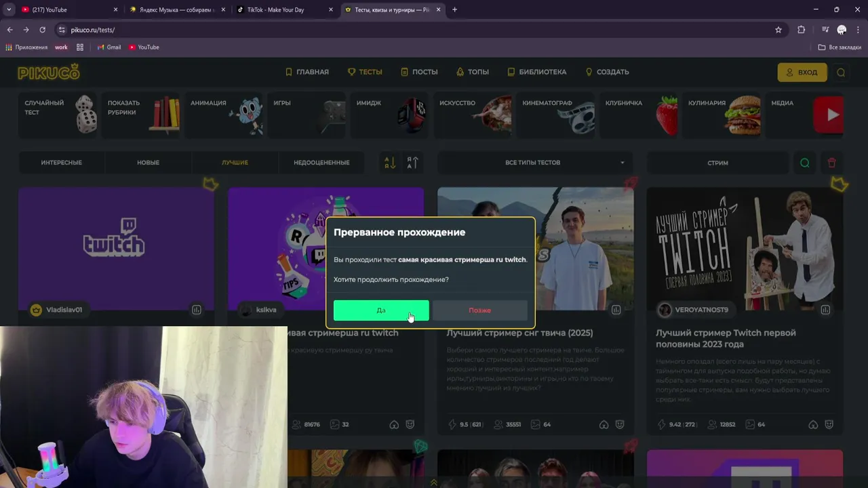
Task: Select the КИНЕМАТОГРАФ category tile
Action: (557, 115)
